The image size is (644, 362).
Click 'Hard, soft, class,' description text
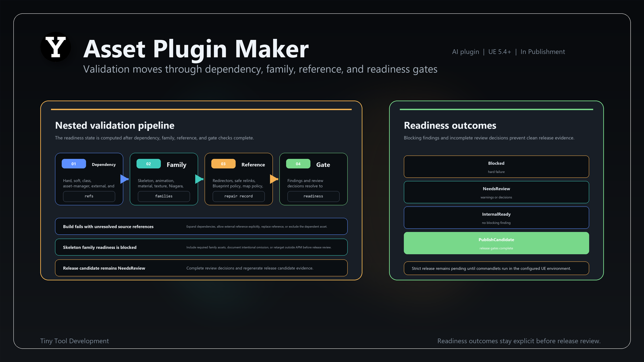click(77, 181)
